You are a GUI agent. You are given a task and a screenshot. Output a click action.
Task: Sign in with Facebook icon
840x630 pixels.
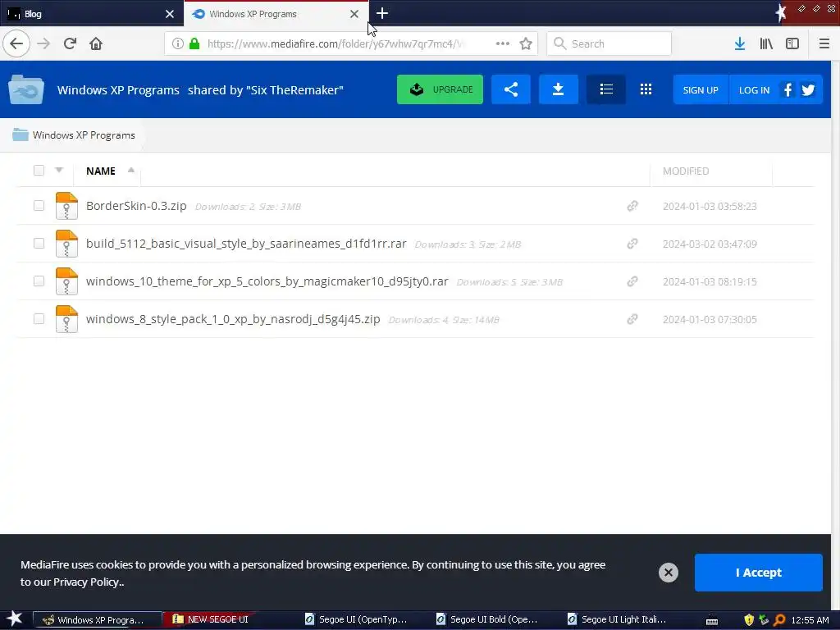tap(787, 90)
